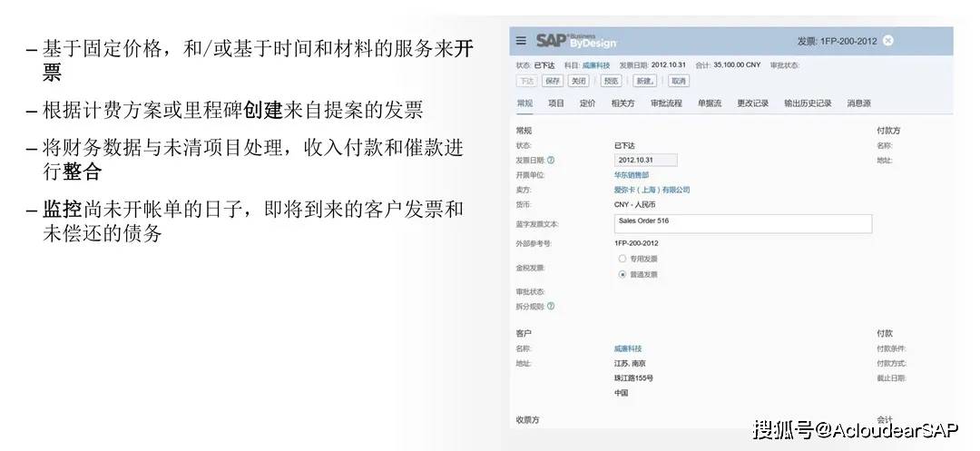Click the header invoice date 2012.10.31
Image resolution: width=980 pixels, height=451 pixels.
669,65
